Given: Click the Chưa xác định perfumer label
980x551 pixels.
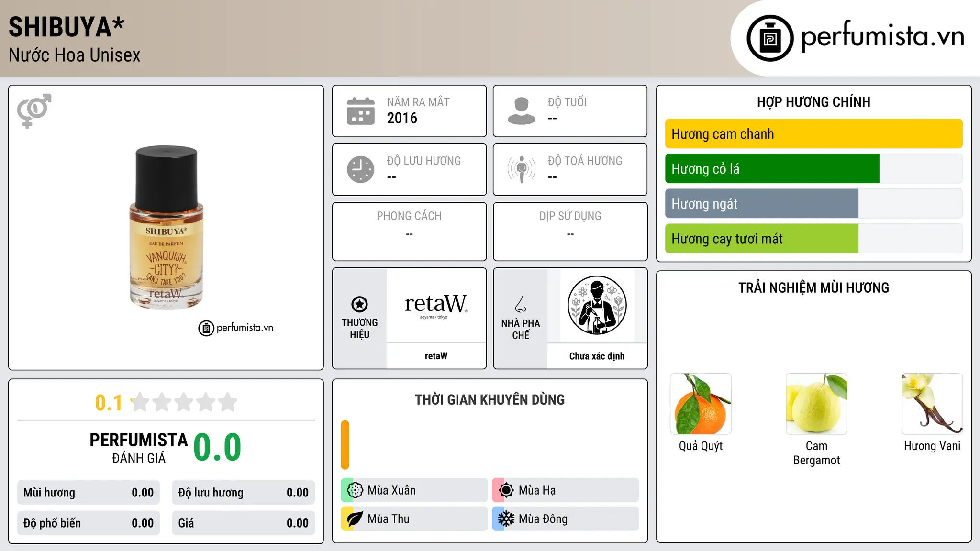Looking at the screenshot, I should coord(597,356).
